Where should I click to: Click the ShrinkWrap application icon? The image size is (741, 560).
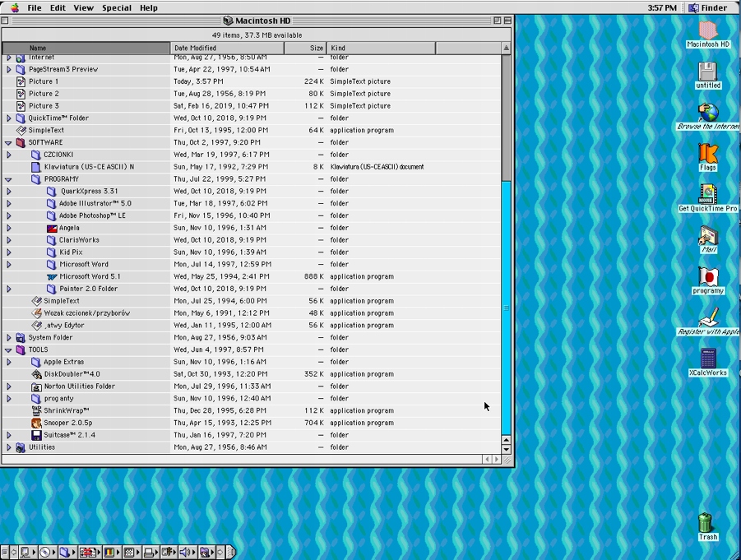36,410
